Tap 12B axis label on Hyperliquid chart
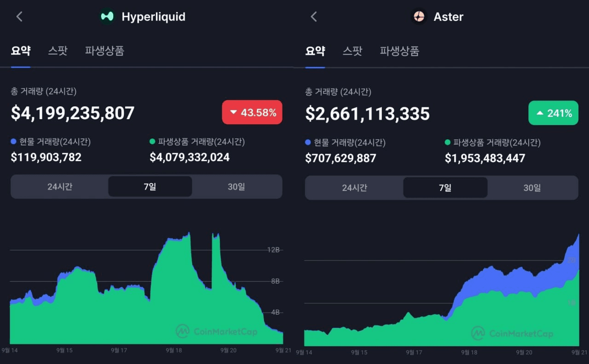 pos(273,250)
